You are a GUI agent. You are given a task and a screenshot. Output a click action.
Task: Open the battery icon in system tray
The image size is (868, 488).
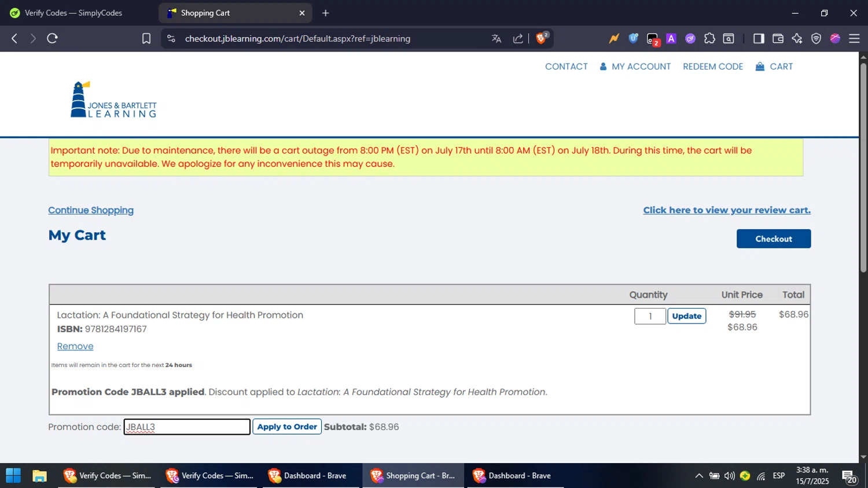(715, 476)
